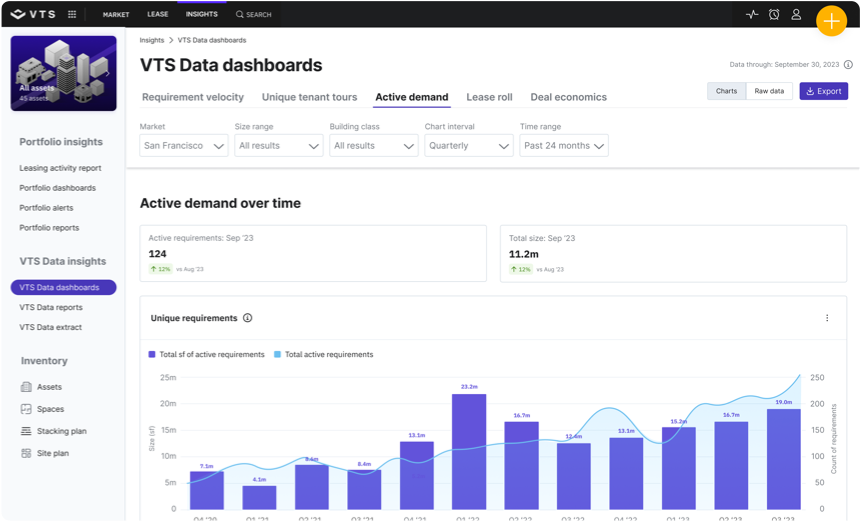Switch to Charts view
This screenshot has width=861, height=521.
(x=726, y=91)
